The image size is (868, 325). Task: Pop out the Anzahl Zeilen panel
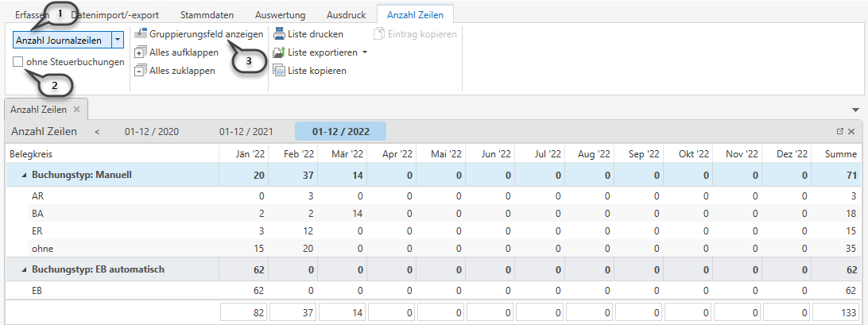click(x=840, y=131)
